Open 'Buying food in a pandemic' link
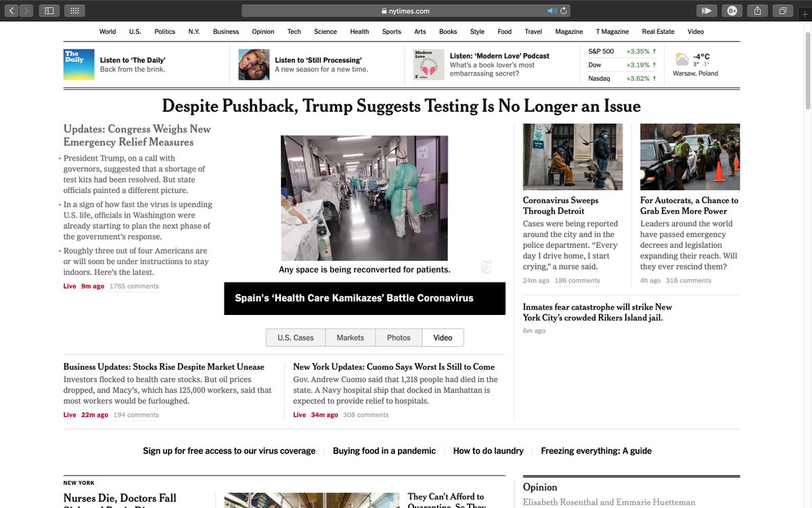Viewport: 812px width, 508px height. point(384,450)
